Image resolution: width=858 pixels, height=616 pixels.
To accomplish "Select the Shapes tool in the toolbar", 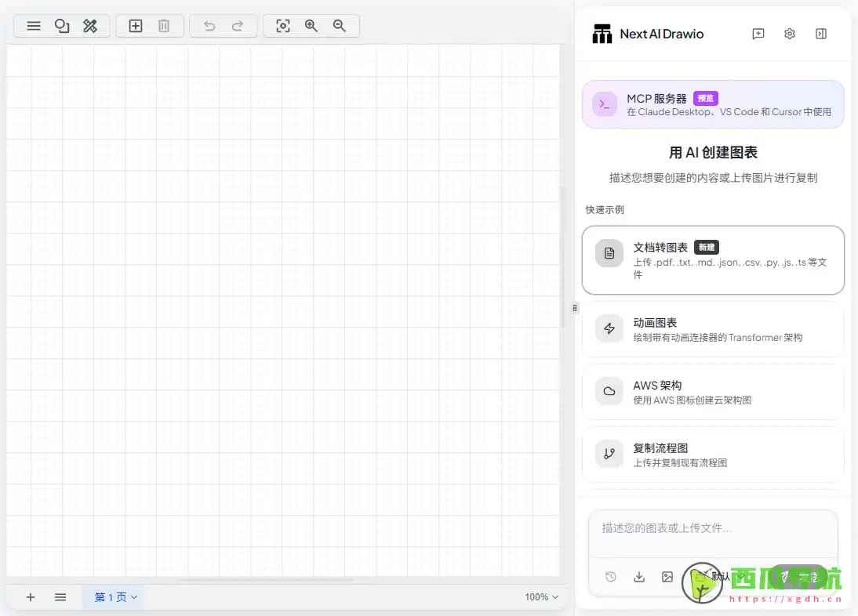I will coord(62,25).
